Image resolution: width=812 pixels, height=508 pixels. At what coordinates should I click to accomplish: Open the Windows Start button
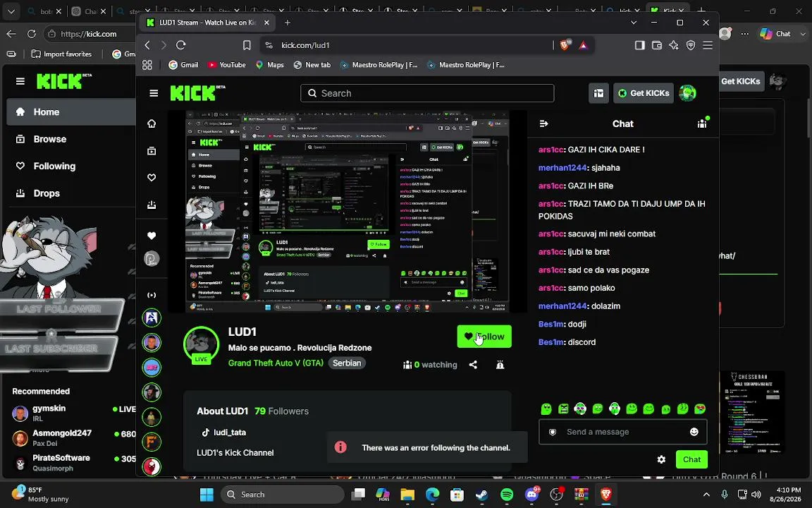[207, 495]
